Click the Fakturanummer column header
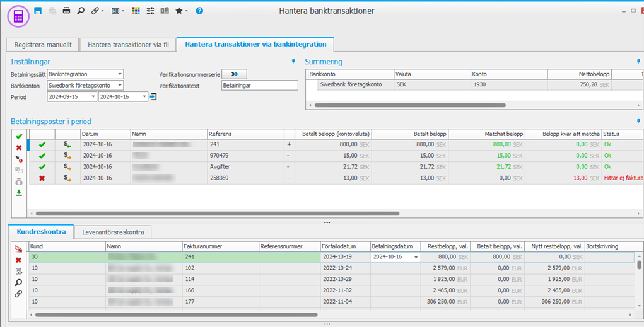644x327 pixels. pyautogui.click(x=221, y=246)
